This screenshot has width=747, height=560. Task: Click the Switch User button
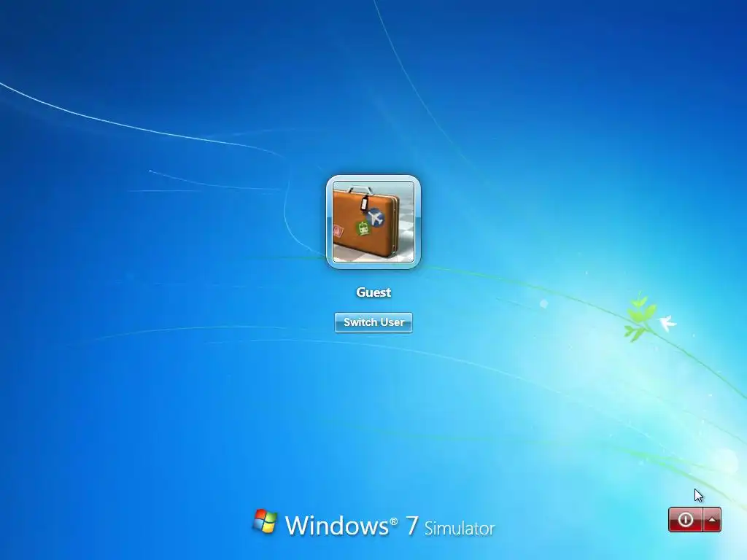click(x=373, y=322)
